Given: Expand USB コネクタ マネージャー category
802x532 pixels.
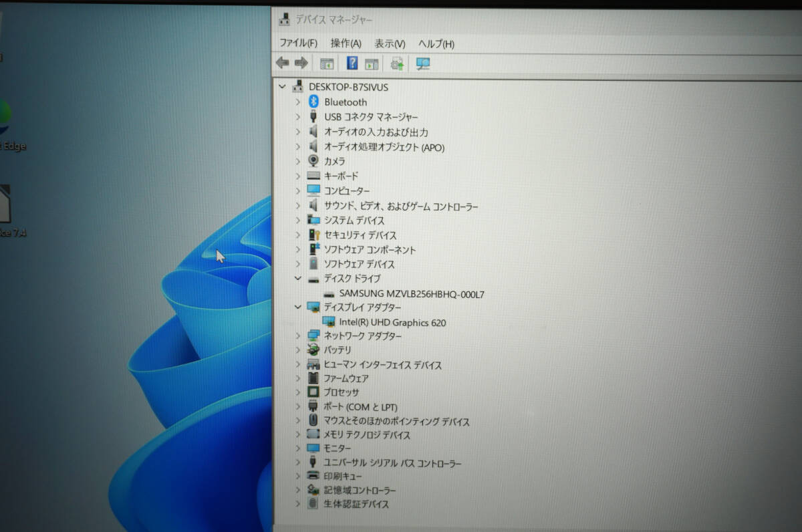Looking at the screenshot, I should [x=298, y=116].
